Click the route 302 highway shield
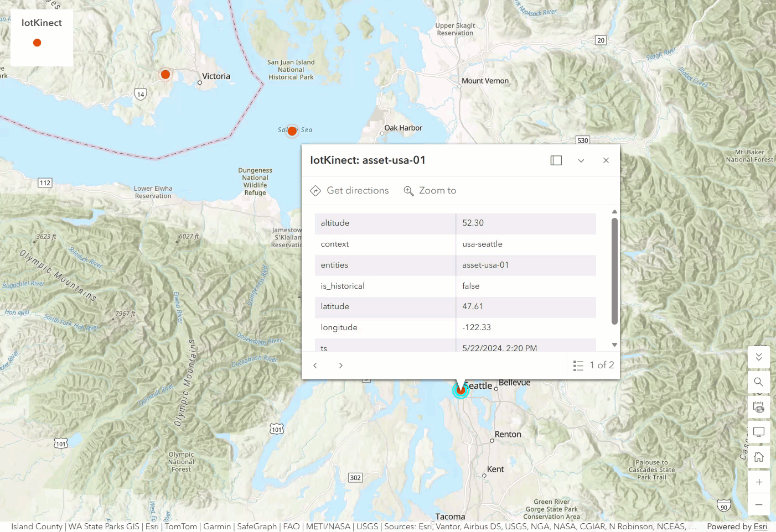The width and height of the screenshot is (776, 532). pyautogui.click(x=355, y=478)
